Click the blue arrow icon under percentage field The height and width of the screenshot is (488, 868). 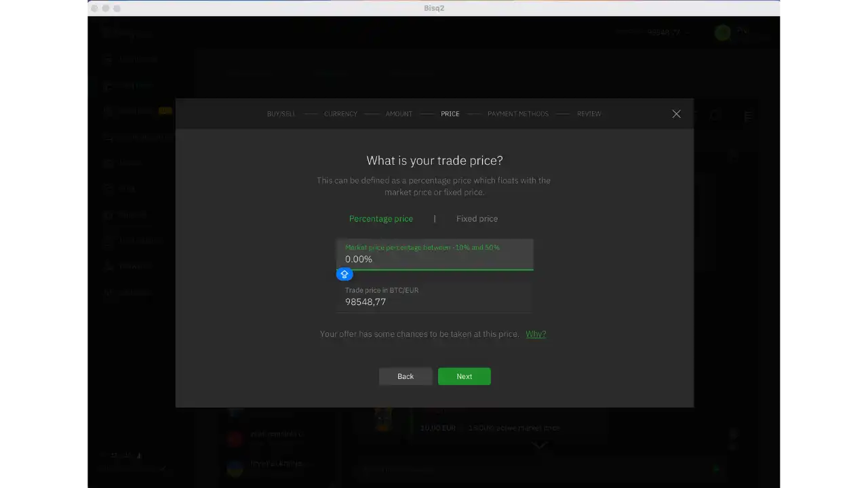click(344, 274)
